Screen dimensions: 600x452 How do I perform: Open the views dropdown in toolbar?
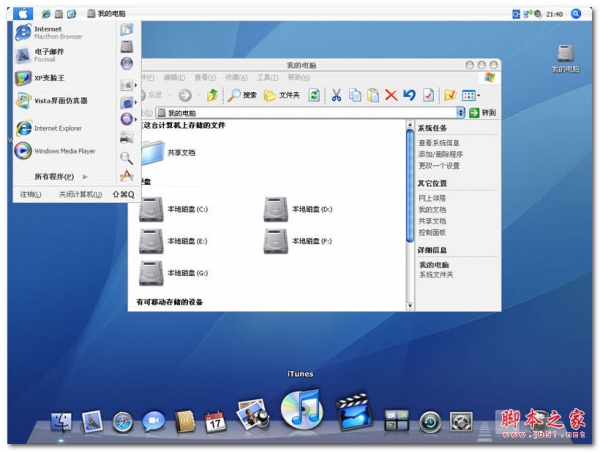click(471, 95)
